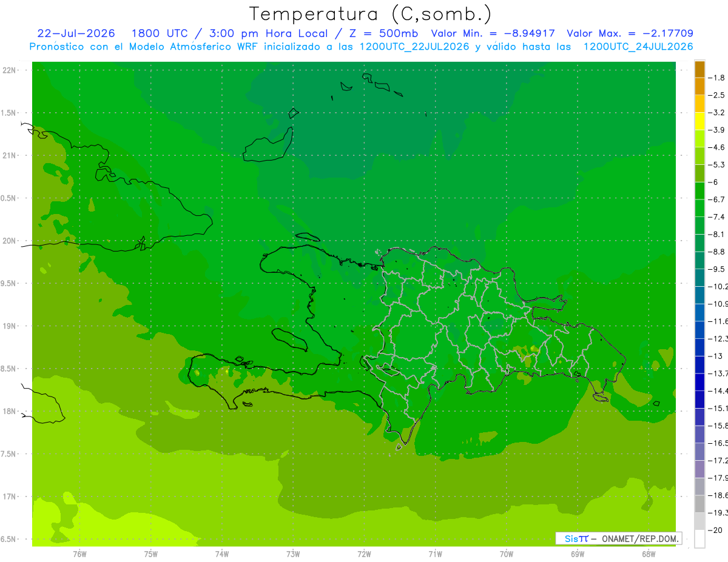Click the "18N" latitude label
This screenshot has width=728, height=562.
click(x=9, y=411)
